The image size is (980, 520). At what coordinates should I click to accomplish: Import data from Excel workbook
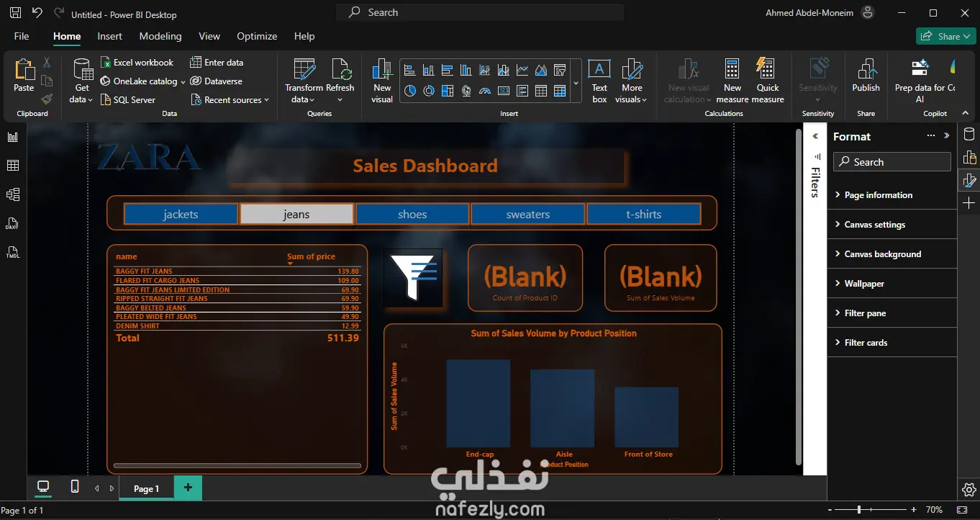point(137,63)
